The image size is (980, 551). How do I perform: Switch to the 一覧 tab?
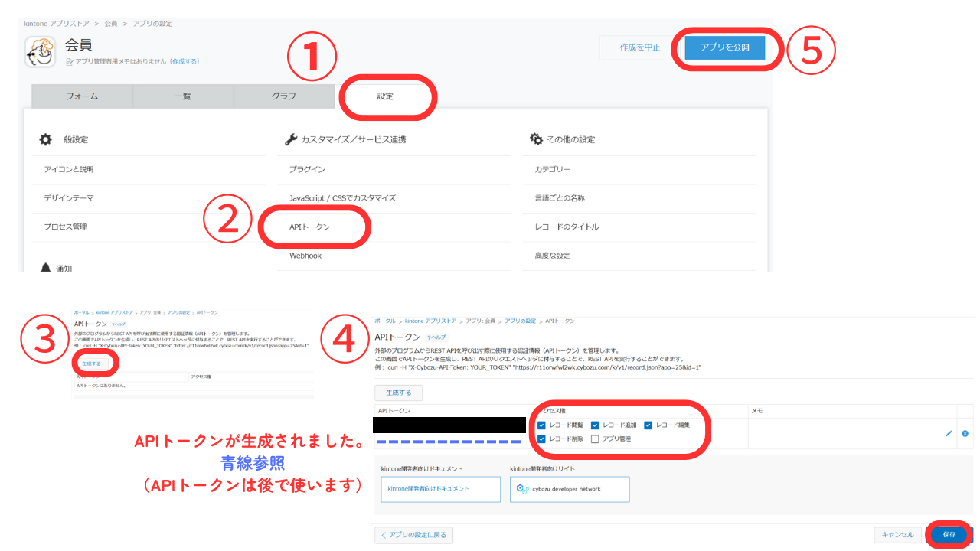(x=183, y=96)
